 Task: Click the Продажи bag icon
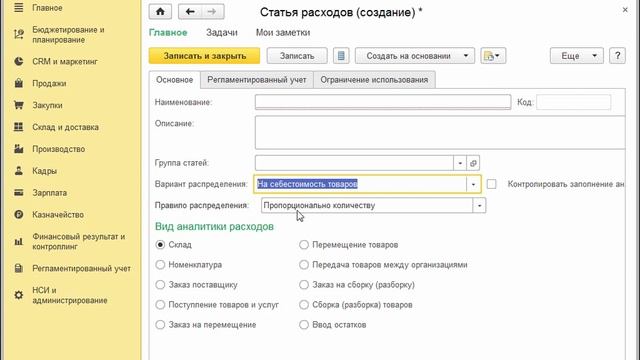click(x=19, y=83)
